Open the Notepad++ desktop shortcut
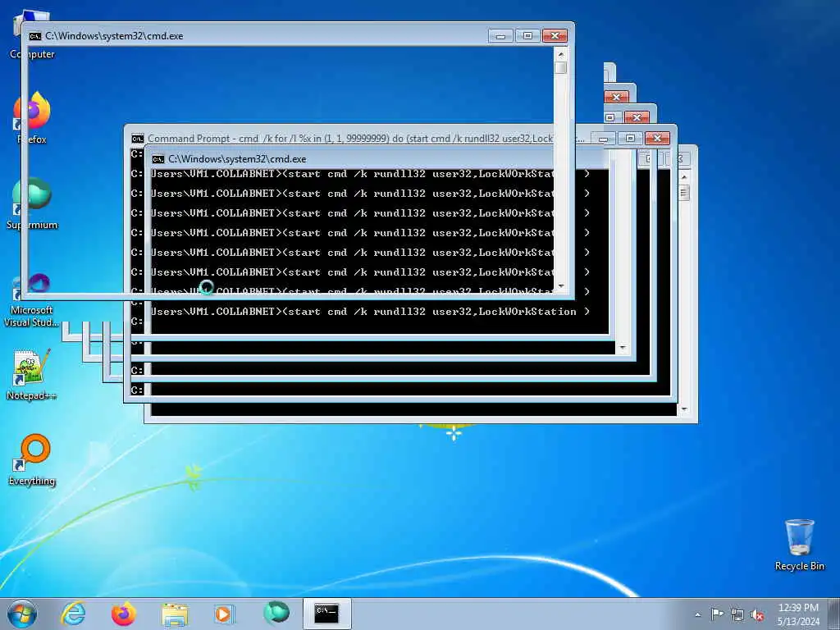840x630 pixels. [x=32, y=375]
